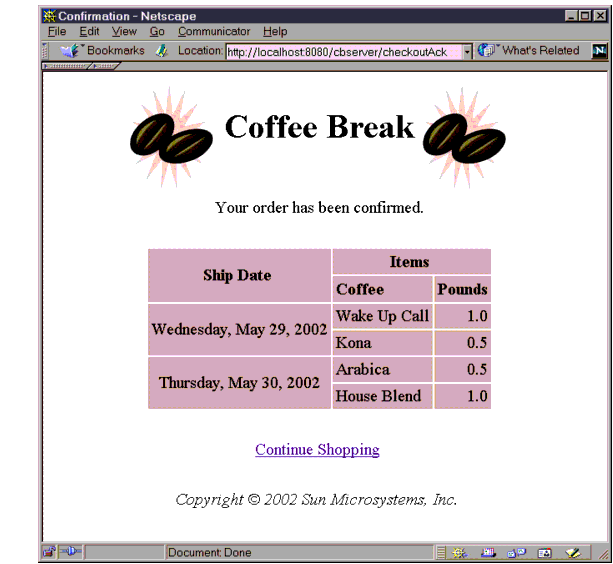Image resolution: width=613 pixels, height=564 pixels.
Task: Minimize the Netscape window
Action: point(571,16)
